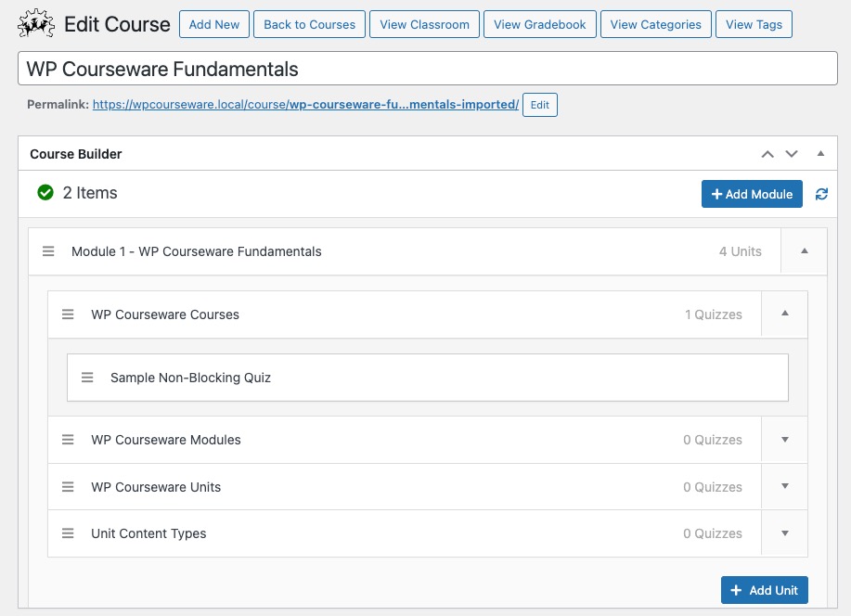
Task: Collapse the Course Builder panel triangle
Action: [820, 153]
